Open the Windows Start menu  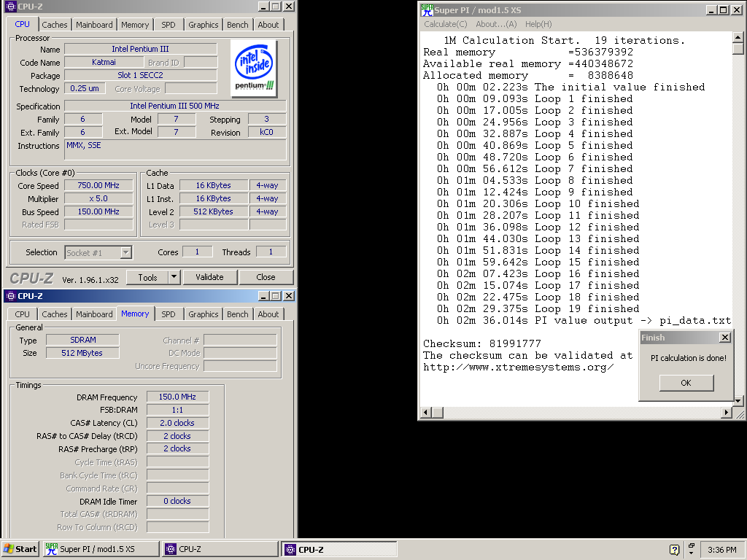[x=20, y=549]
